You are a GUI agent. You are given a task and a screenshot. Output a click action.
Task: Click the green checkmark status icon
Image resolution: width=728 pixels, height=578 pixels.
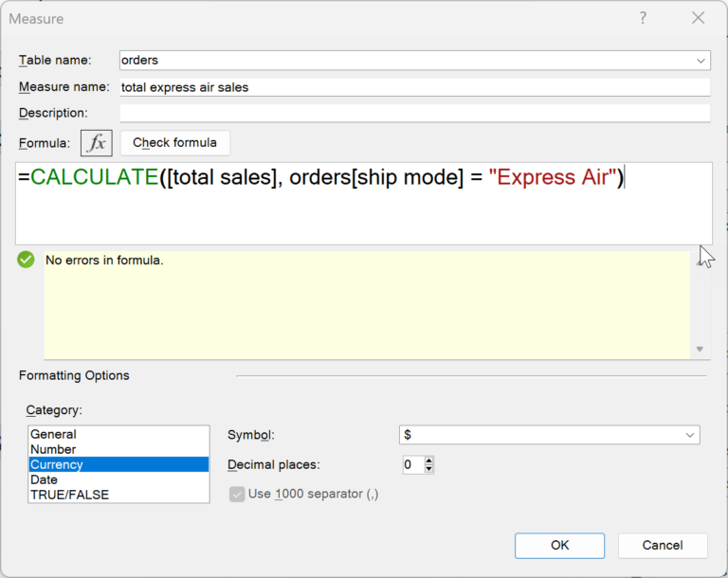point(27,260)
